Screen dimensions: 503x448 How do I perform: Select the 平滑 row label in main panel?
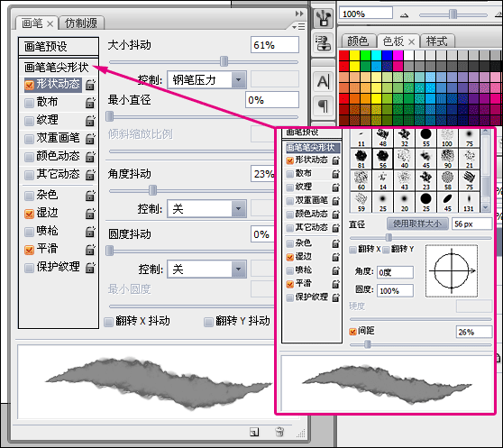(47, 249)
